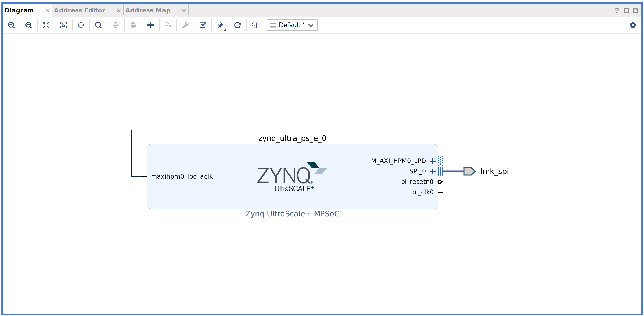The width and height of the screenshot is (644, 316).
Task: Click the Zynq UltraScale+ MPSoC label
Action: point(292,214)
